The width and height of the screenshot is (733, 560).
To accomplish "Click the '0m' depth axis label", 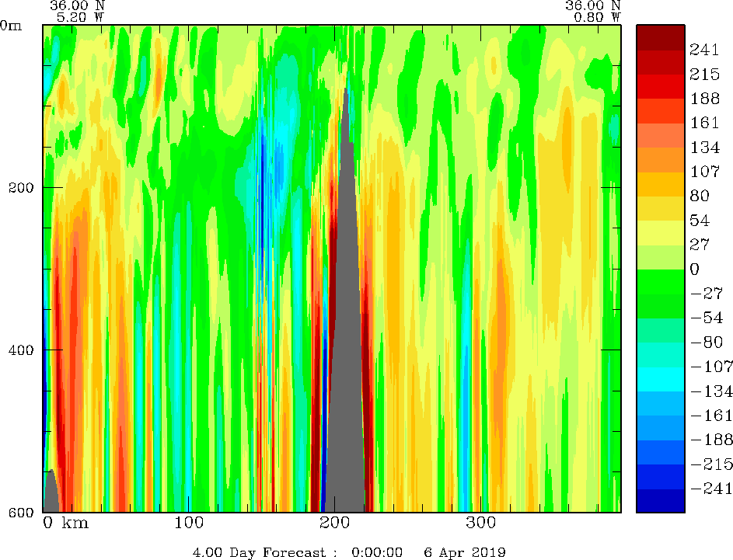I will pyautogui.click(x=11, y=26).
